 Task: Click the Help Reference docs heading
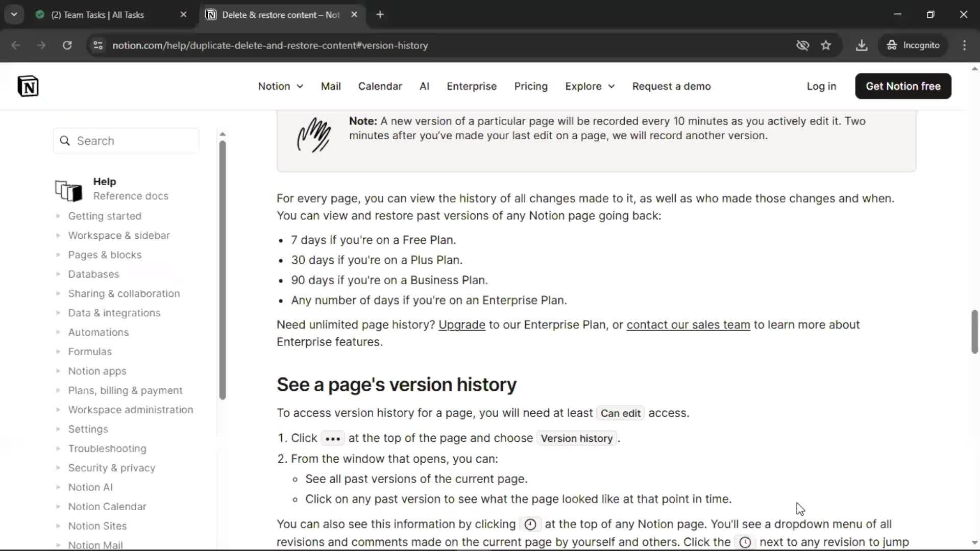[x=131, y=189]
